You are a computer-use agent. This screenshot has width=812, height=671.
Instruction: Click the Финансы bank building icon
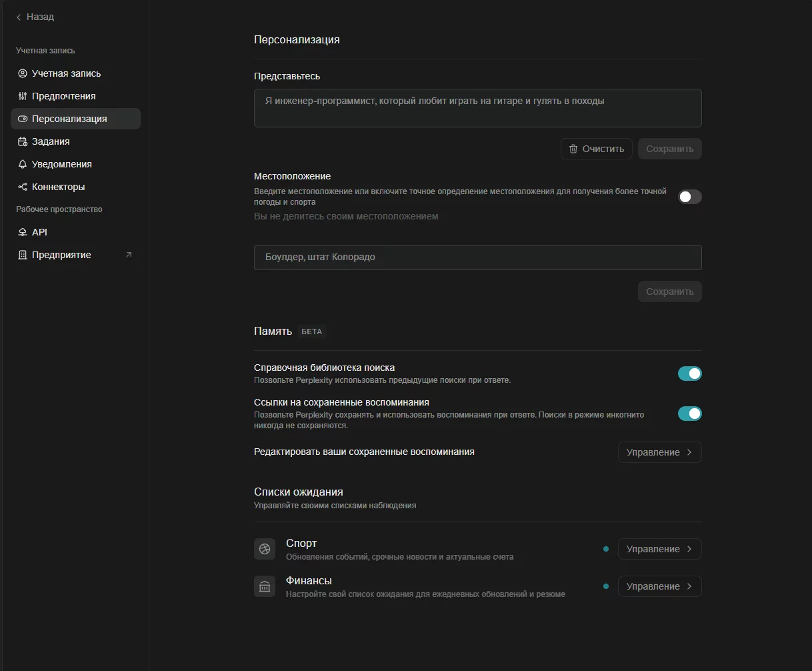coord(265,586)
